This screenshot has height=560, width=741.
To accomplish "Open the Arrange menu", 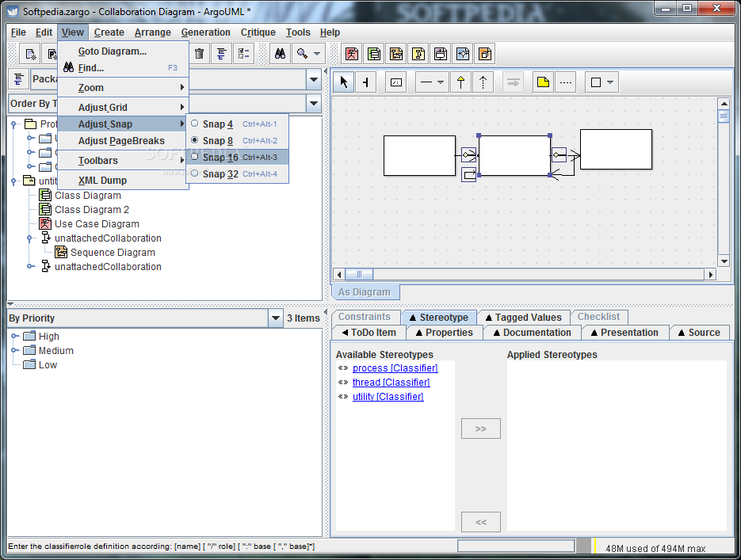I will [153, 32].
